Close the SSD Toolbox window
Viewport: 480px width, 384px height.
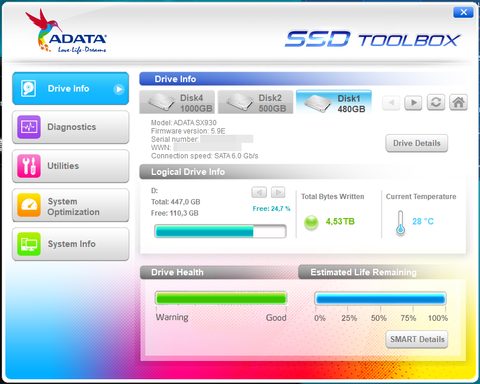click(x=463, y=12)
